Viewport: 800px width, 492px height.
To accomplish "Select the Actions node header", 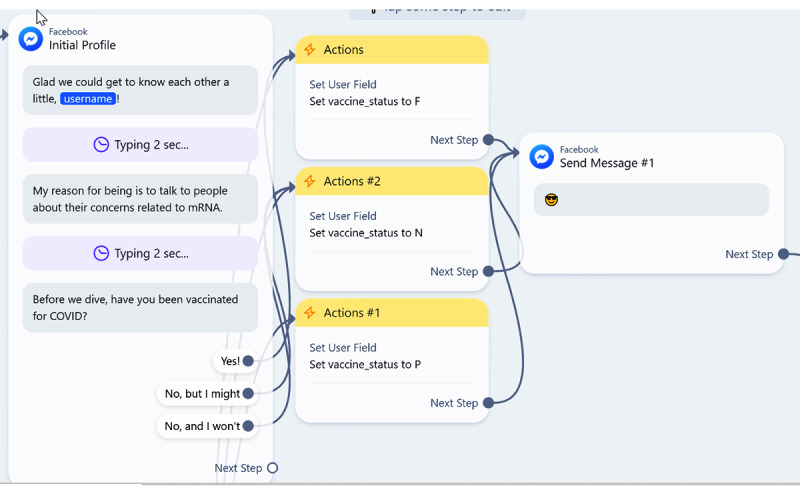I will click(x=392, y=50).
